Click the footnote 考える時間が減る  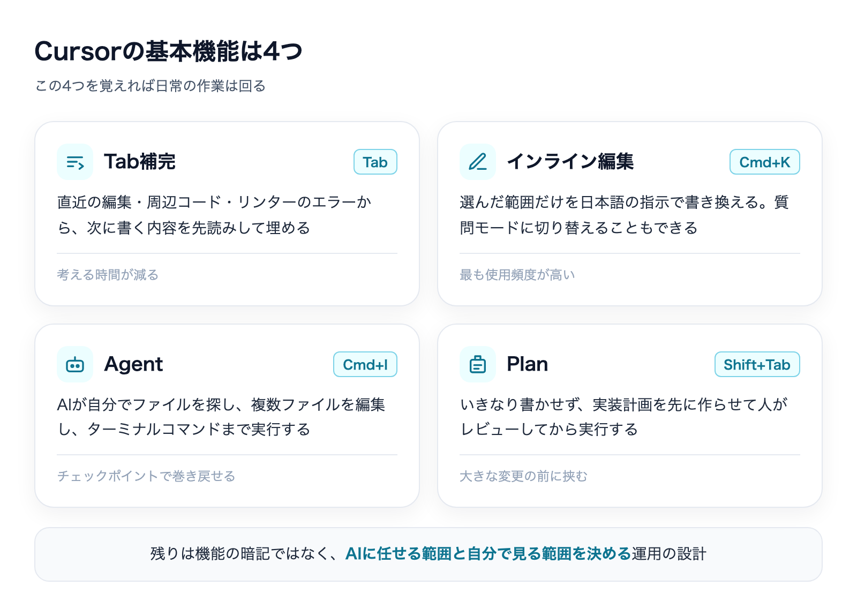(108, 275)
